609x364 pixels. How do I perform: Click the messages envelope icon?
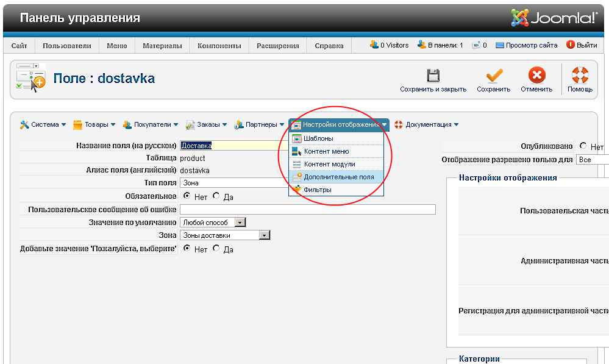coord(476,45)
